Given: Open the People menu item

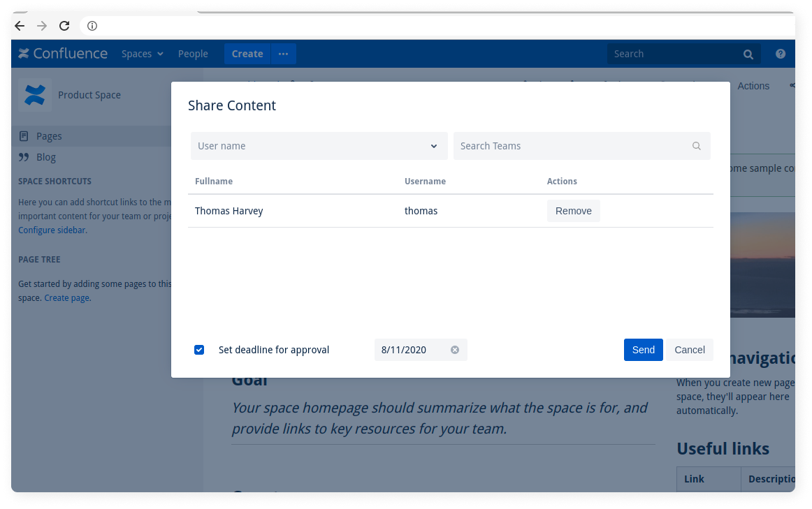Looking at the screenshot, I should click(x=193, y=54).
